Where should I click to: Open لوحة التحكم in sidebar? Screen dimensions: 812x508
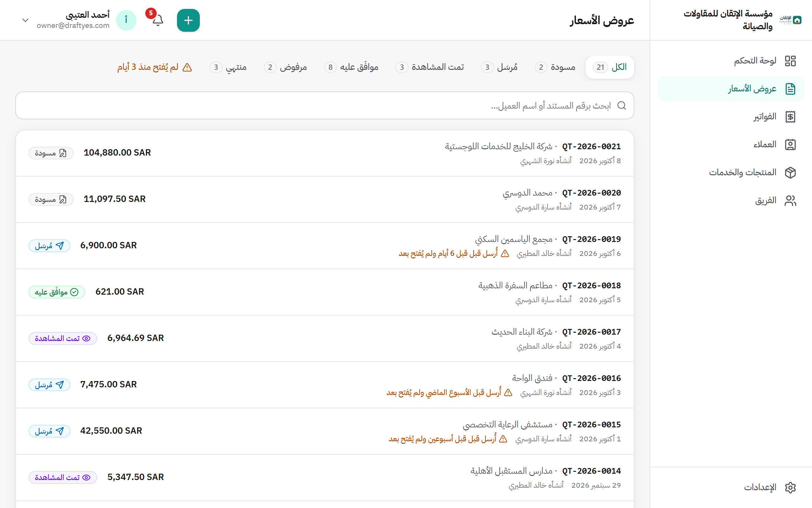(731, 61)
